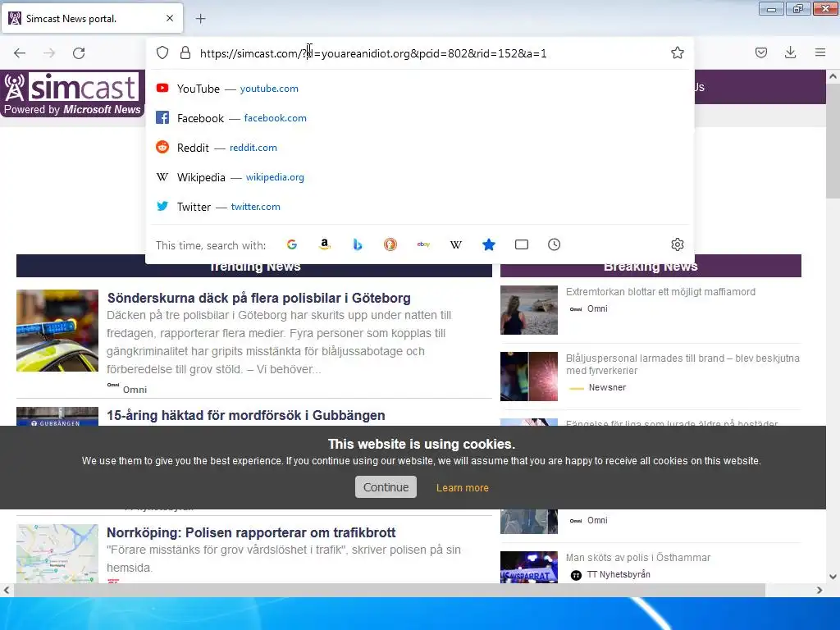Image resolution: width=840 pixels, height=630 pixels.
Task: Click the Östhammar police tape thumbnail
Action: tap(529, 568)
